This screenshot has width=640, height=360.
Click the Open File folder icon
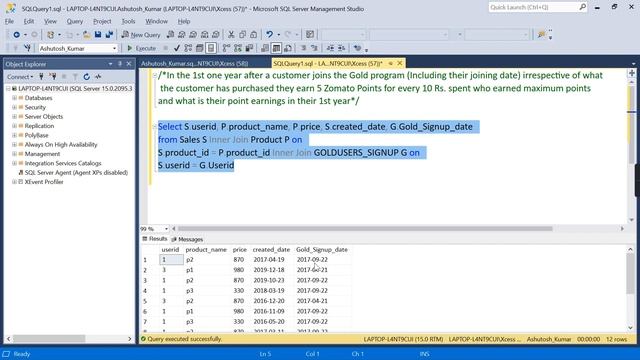click(87, 35)
